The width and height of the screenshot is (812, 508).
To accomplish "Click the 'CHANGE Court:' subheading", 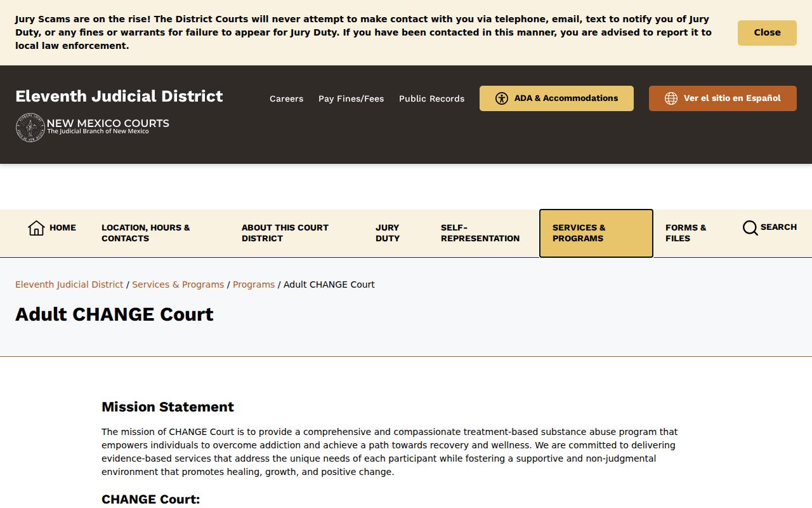I will 150,500.
